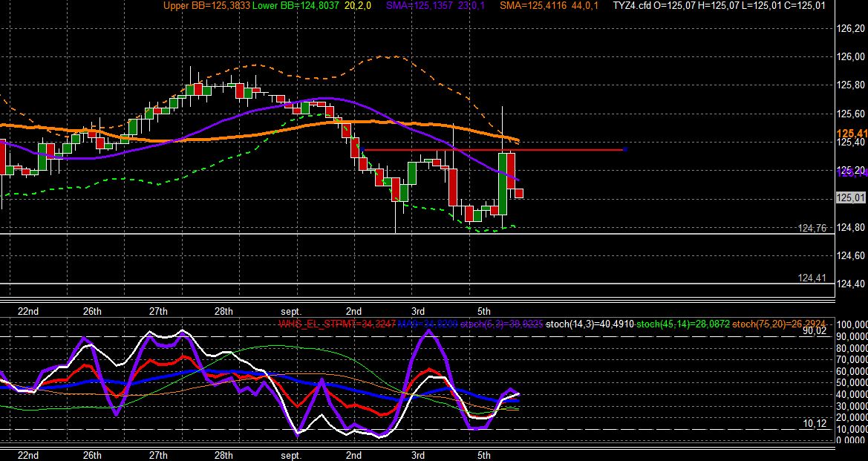This screenshot has width=868, height=461.
Task: Click the sept. date on price chart axis
Action: (x=291, y=312)
